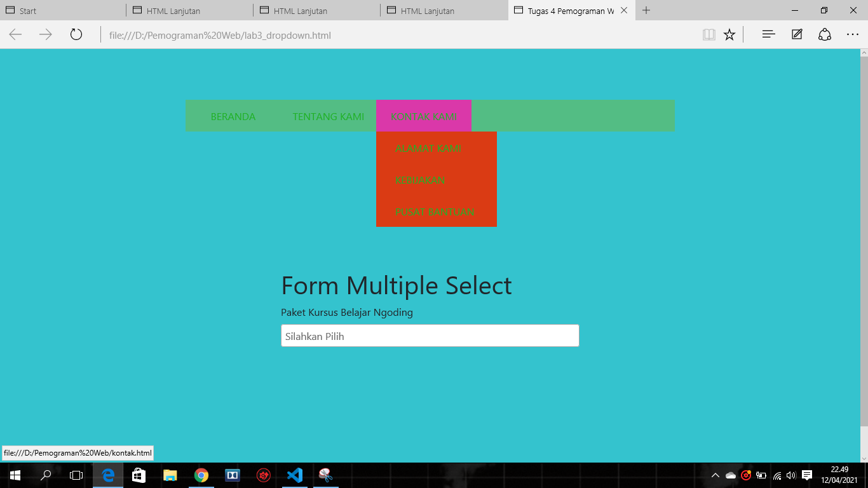Open the Snipping Tool from the taskbar
The height and width of the screenshot is (488, 868).
[325, 475]
